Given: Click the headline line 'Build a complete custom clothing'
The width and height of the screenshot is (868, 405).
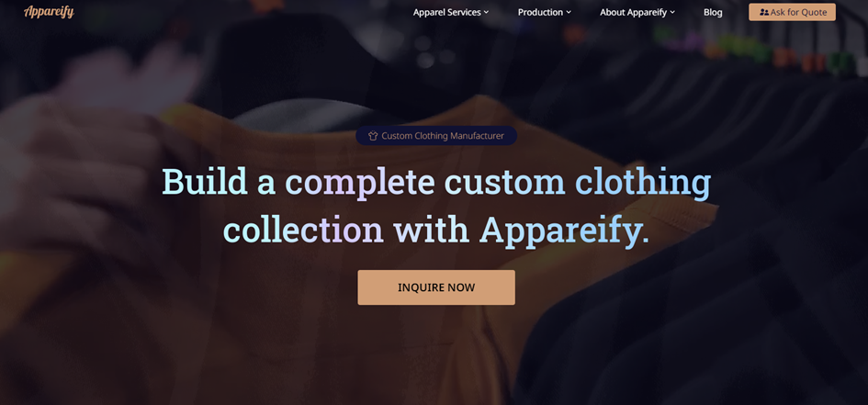Looking at the screenshot, I should pos(436,182).
